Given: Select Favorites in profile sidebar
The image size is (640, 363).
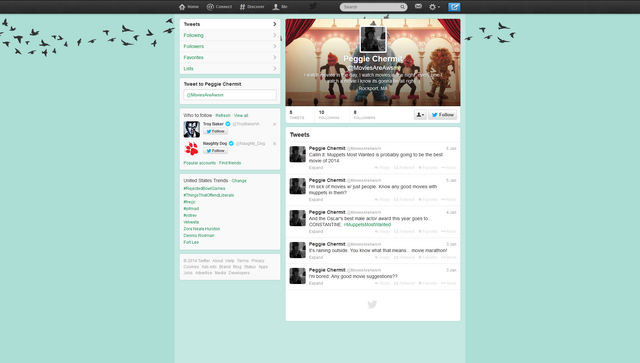Looking at the screenshot, I should point(230,58).
